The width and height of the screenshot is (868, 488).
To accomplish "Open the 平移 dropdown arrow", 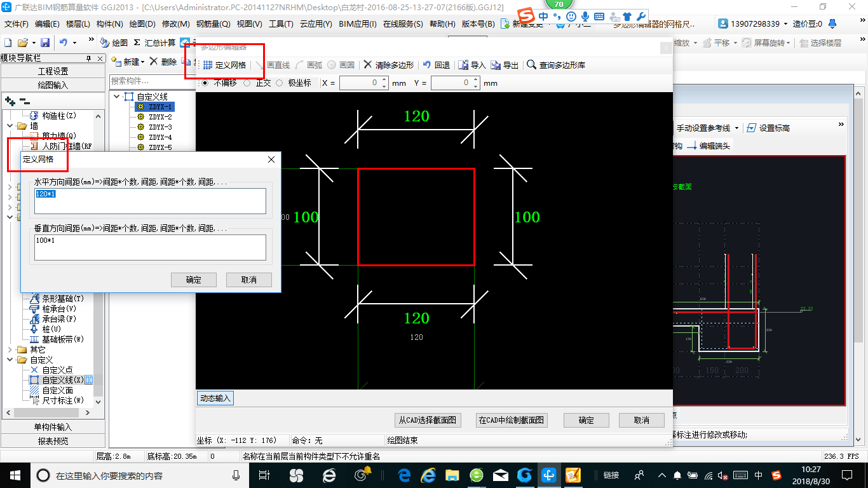I will [734, 43].
